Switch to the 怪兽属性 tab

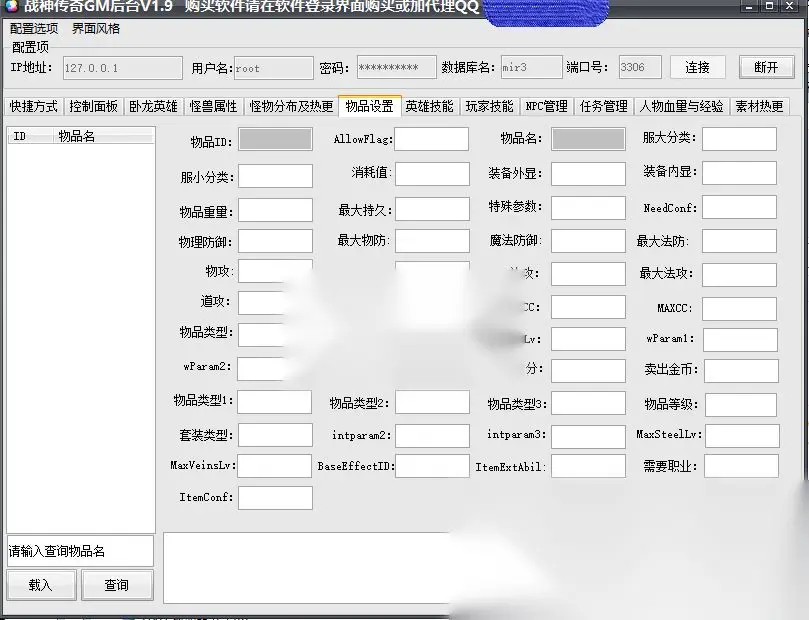tap(213, 106)
